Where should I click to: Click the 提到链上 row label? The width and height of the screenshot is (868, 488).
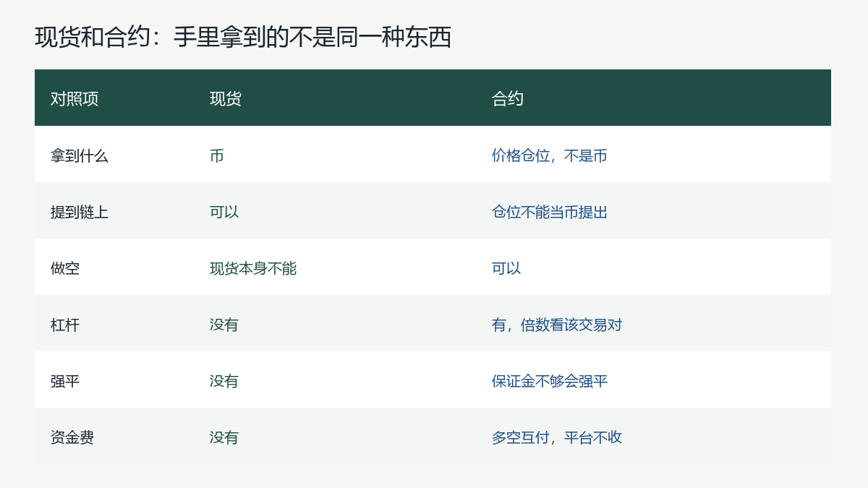pos(80,212)
